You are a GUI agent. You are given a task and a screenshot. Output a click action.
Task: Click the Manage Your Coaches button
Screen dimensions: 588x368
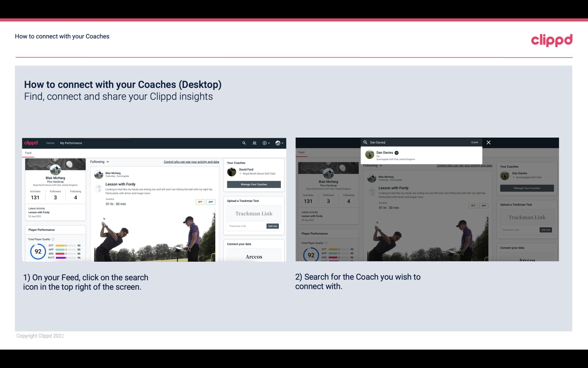254,184
